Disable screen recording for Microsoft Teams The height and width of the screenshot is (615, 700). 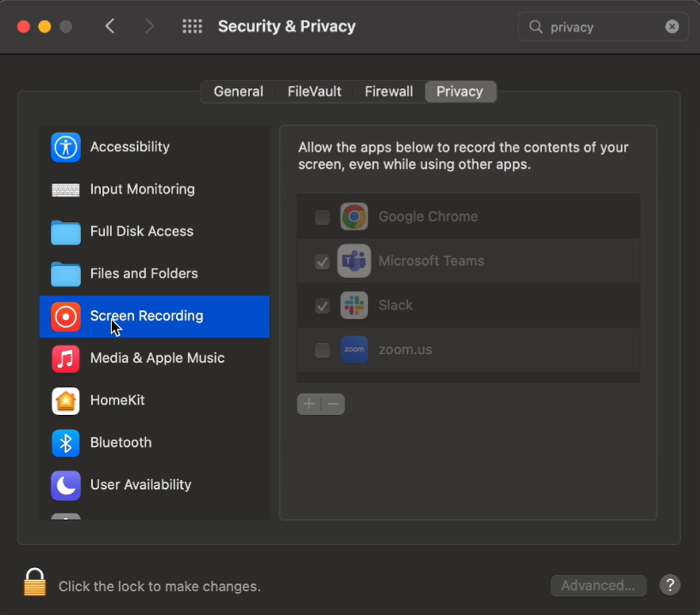321,260
